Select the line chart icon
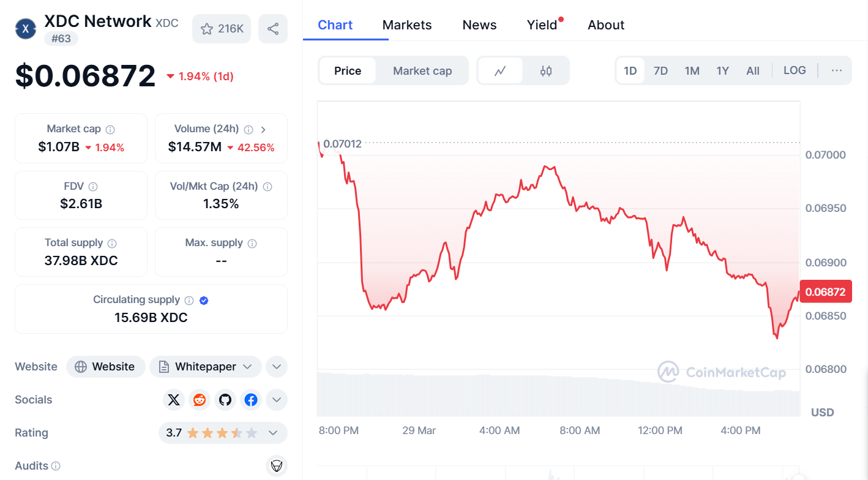Image resolution: width=868 pixels, height=480 pixels. tap(501, 70)
